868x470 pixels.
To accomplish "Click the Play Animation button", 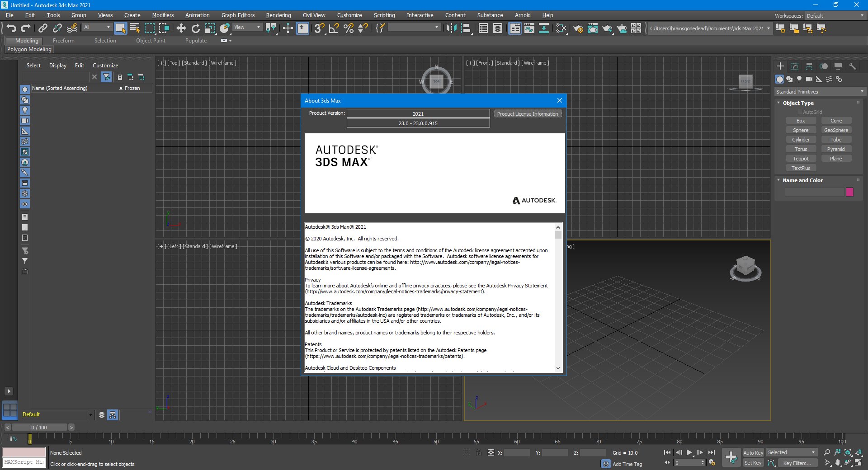I will [689, 452].
